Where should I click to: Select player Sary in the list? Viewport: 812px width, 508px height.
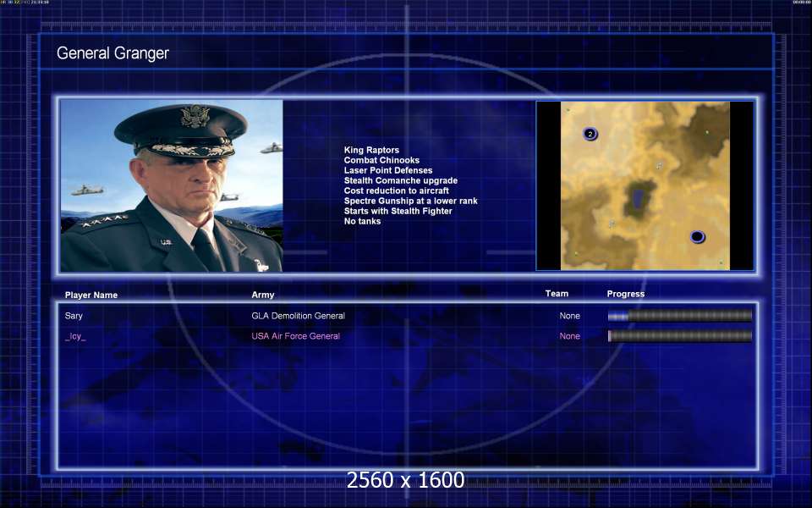pyautogui.click(x=74, y=316)
